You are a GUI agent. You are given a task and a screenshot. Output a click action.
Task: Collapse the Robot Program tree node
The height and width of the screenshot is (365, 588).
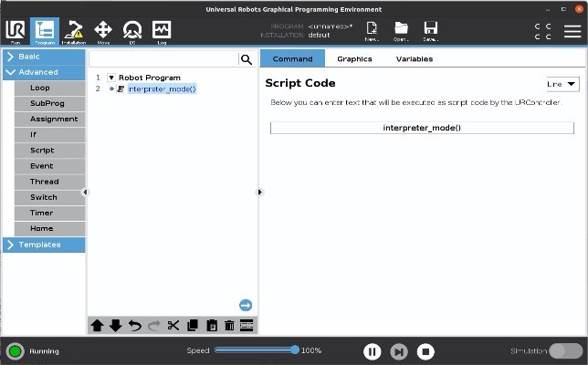(x=111, y=78)
